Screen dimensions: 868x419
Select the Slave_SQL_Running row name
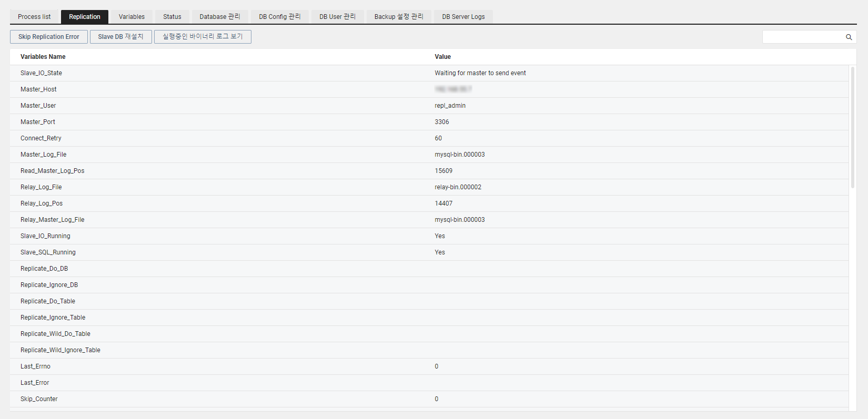(x=48, y=252)
